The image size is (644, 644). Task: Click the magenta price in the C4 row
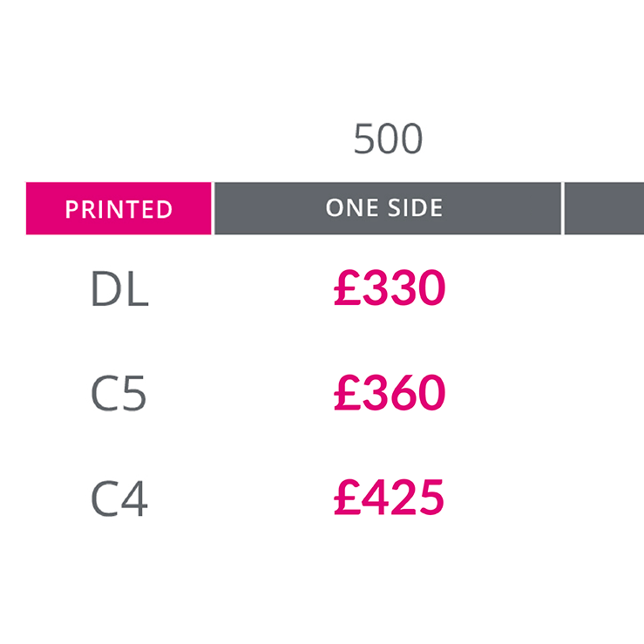tap(389, 498)
